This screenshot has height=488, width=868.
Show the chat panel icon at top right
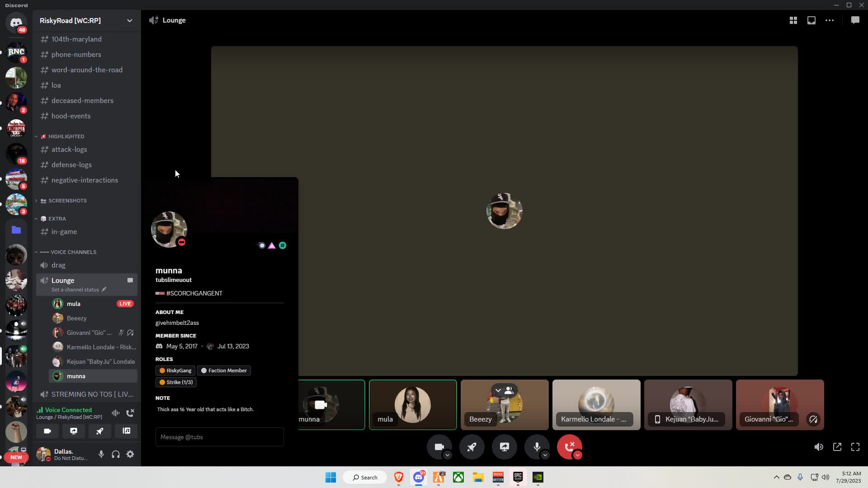855,20
